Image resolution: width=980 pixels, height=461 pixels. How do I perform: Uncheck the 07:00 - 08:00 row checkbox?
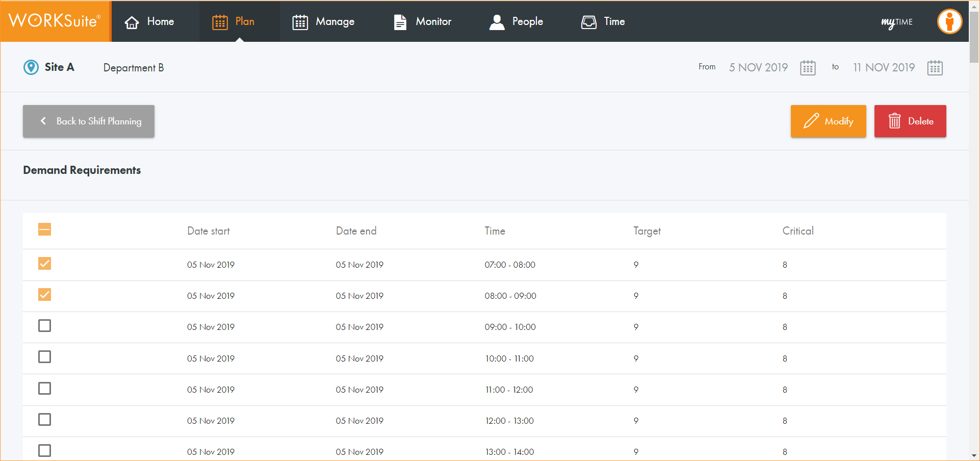coord(45,264)
